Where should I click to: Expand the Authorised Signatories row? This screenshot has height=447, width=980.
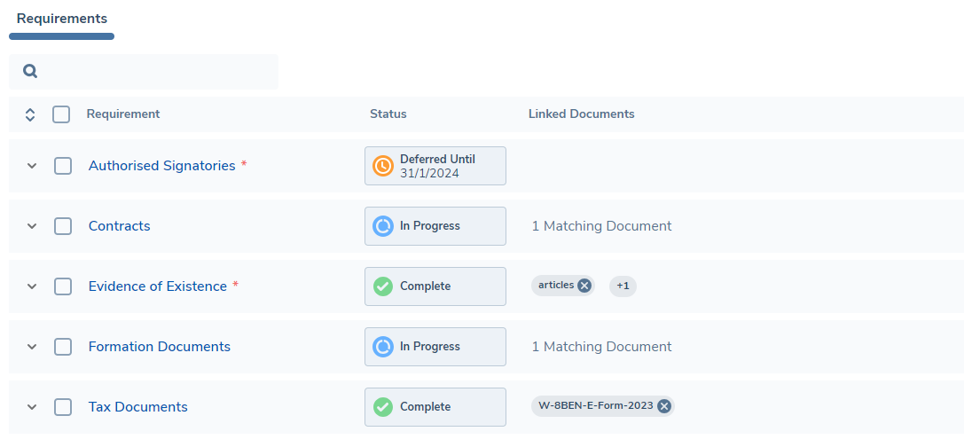coord(32,166)
